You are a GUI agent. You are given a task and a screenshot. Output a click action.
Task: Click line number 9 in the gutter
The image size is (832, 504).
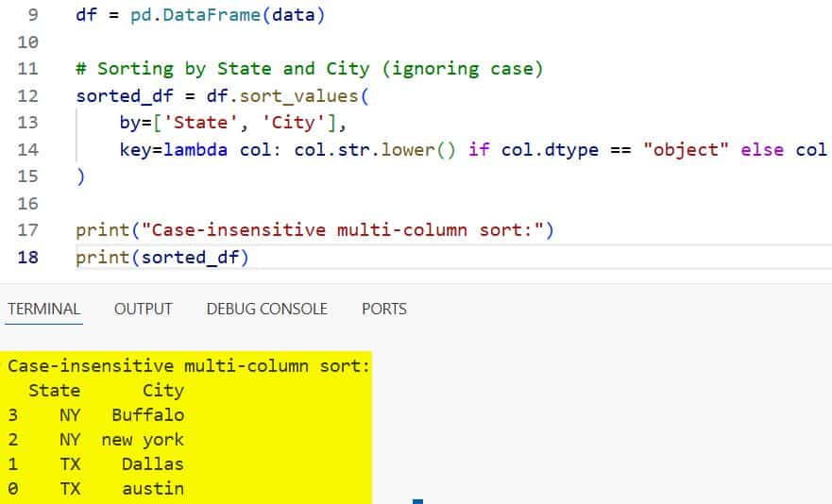(x=33, y=15)
